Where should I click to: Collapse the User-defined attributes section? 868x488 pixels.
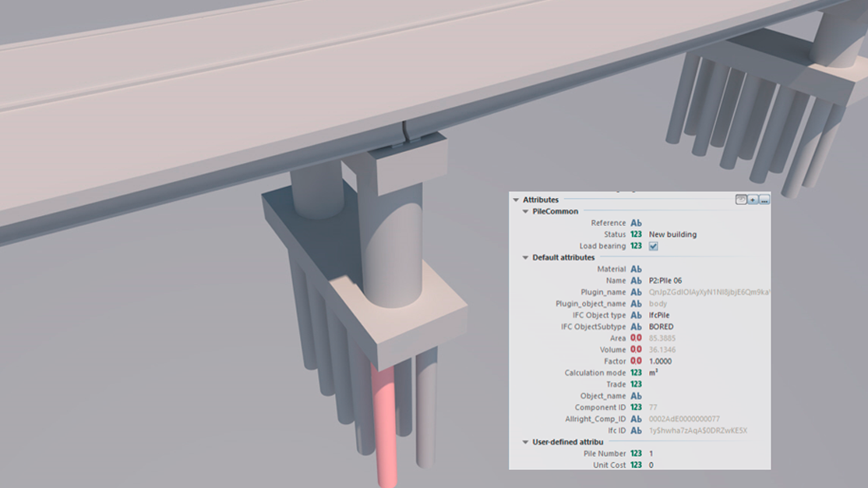pos(527,442)
